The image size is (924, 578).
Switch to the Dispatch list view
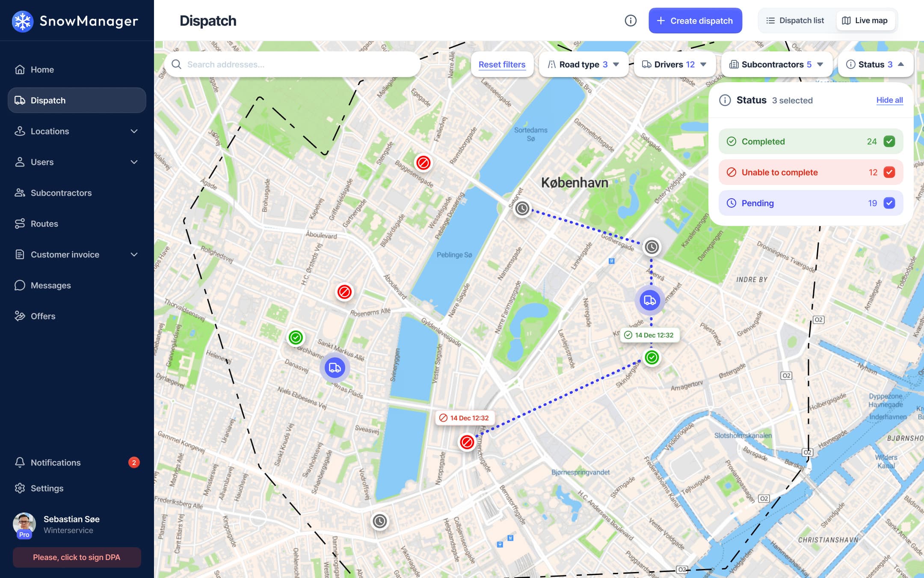tap(795, 21)
